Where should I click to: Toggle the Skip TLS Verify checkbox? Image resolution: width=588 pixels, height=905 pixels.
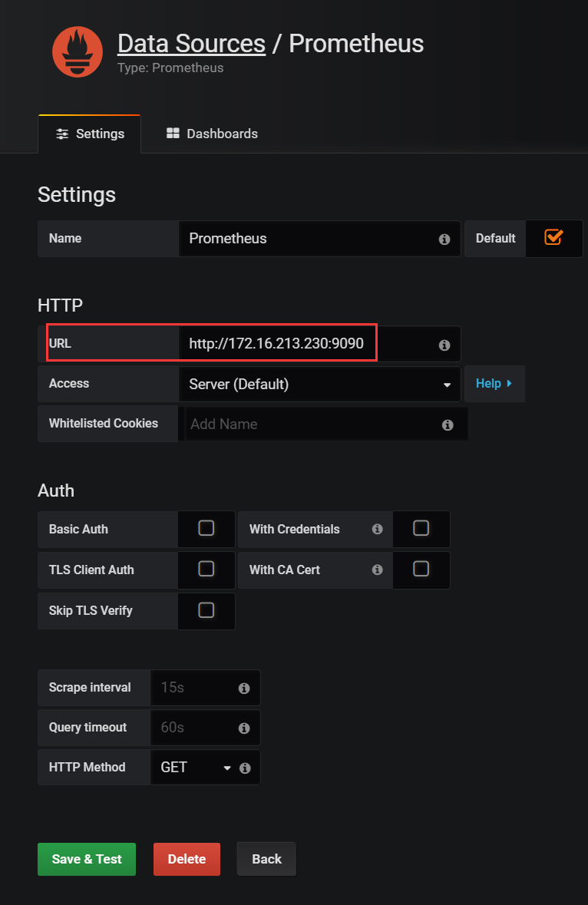click(206, 610)
